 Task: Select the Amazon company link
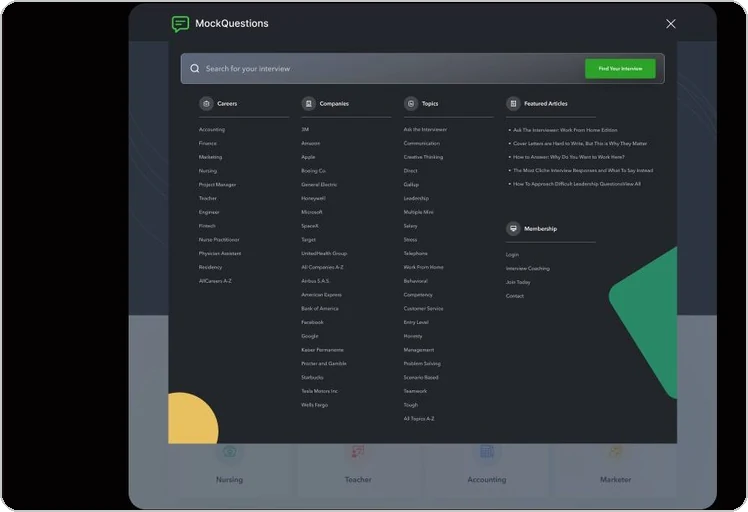click(311, 143)
